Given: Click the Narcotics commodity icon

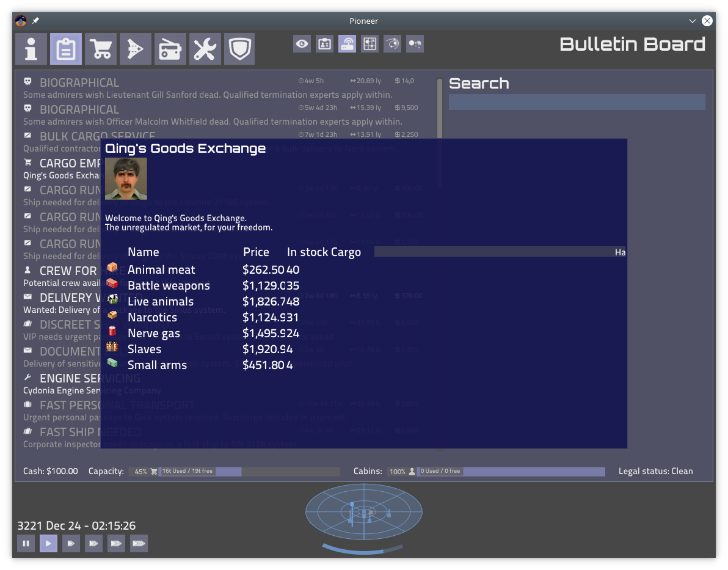Looking at the screenshot, I should tap(112, 315).
